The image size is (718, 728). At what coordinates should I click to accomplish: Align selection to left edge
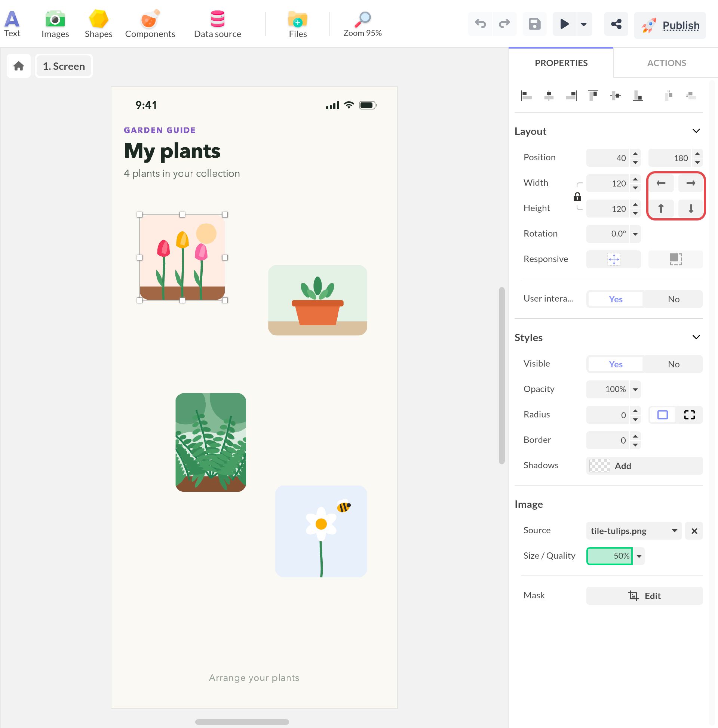tap(526, 96)
